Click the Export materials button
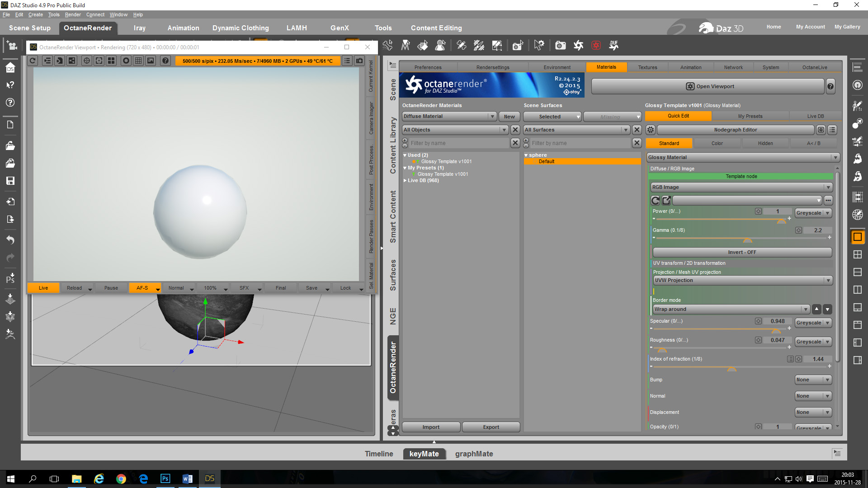The width and height of the screenshot is (868, 488). click(491, 427)
